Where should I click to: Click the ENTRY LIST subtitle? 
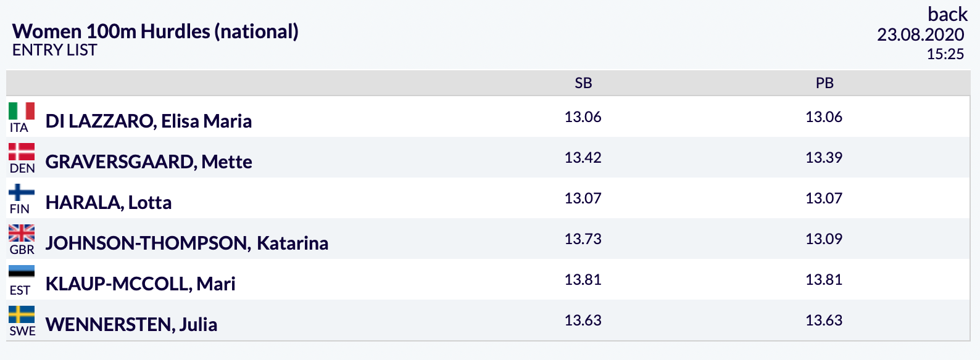pyautogui.click(x=55, y=50)
